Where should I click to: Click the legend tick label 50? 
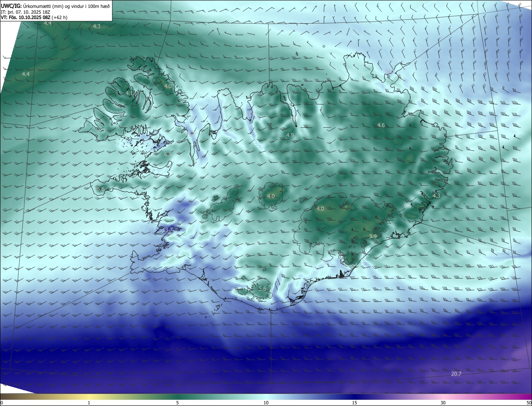(529, 403)
